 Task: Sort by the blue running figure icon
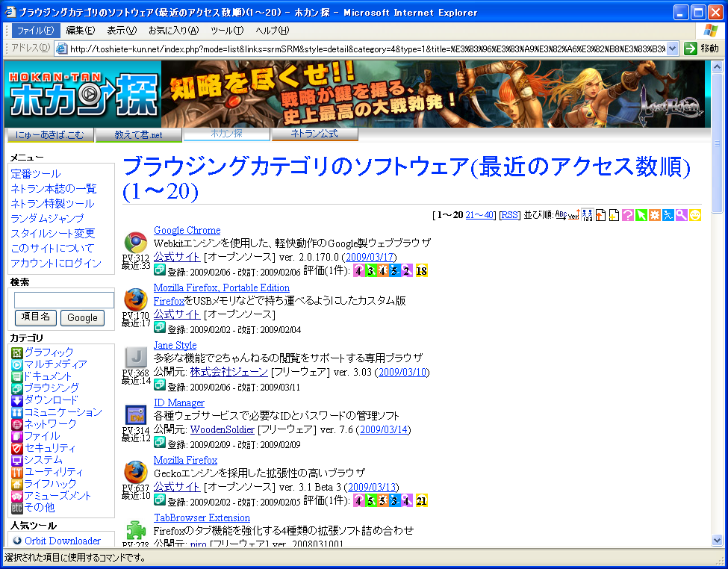point(668,215)
